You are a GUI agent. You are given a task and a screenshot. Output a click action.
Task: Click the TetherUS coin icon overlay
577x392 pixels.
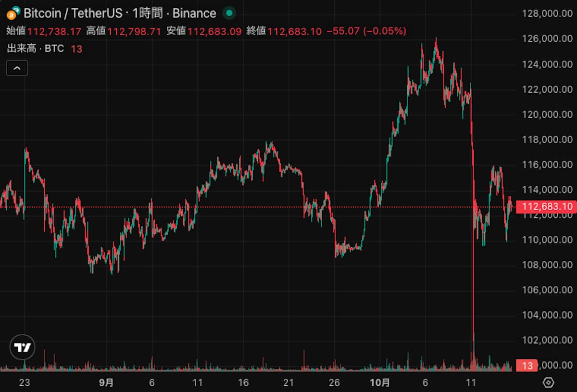(x=17, y=10)
